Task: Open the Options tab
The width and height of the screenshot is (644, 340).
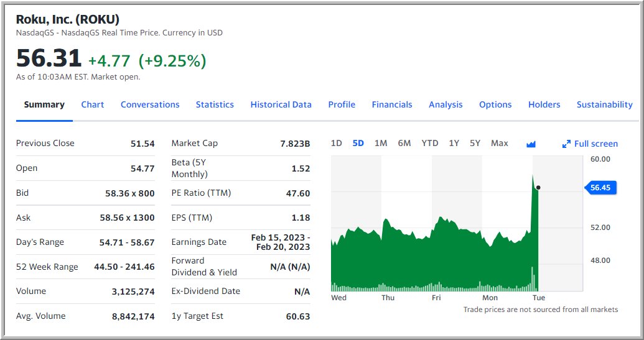Action: coord(495,104)
